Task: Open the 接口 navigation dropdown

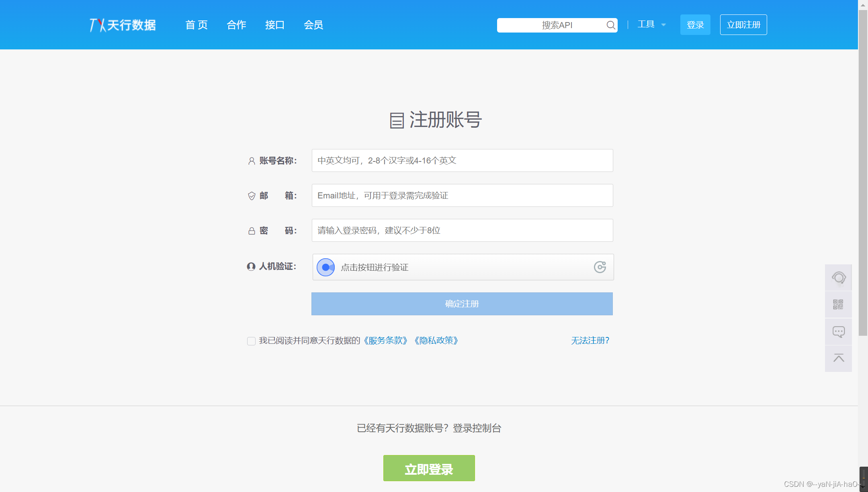Action: (x=275, y=24)
